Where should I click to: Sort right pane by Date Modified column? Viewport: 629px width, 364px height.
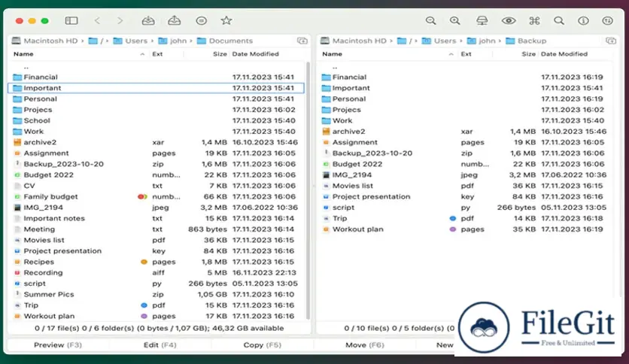[x=564, y=54]
